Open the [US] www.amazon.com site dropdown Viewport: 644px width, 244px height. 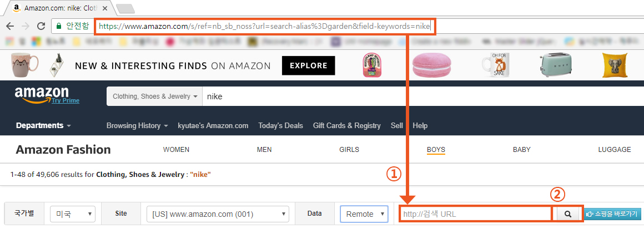coord(218,214)
